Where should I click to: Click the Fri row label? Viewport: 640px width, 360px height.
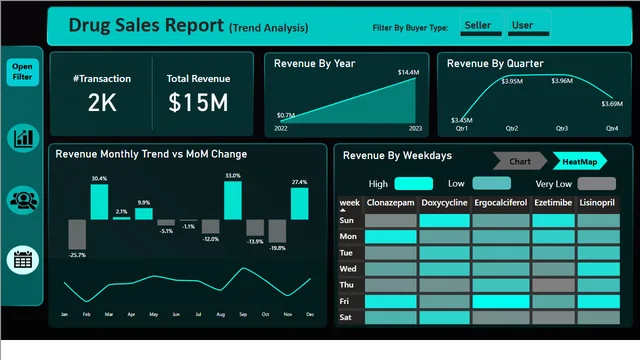[344, 301]
